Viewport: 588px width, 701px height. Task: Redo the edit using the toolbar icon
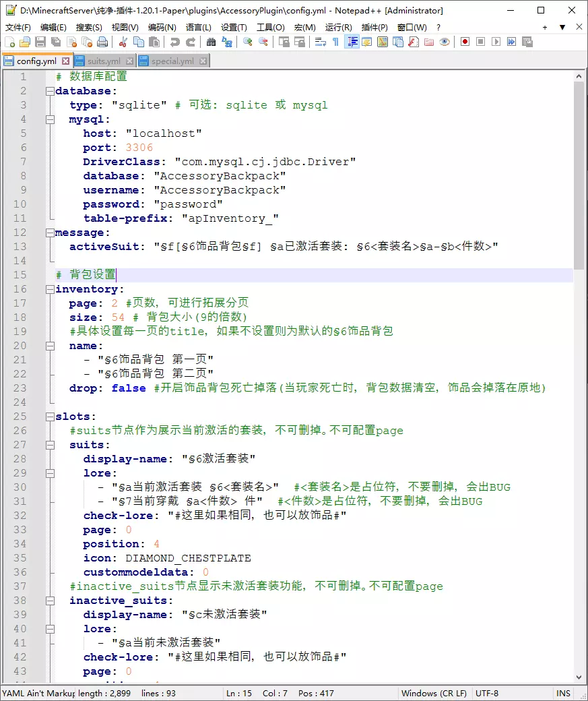(191, 42)
